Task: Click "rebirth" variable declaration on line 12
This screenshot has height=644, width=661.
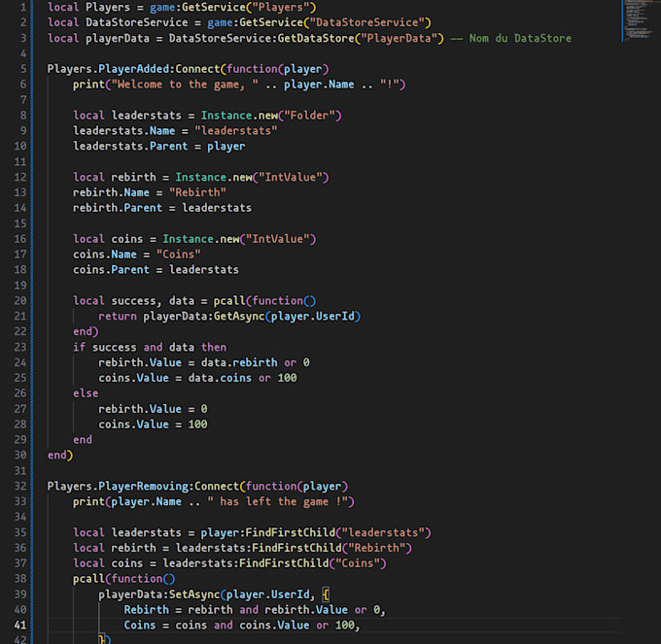Action: tap(133, 178)
